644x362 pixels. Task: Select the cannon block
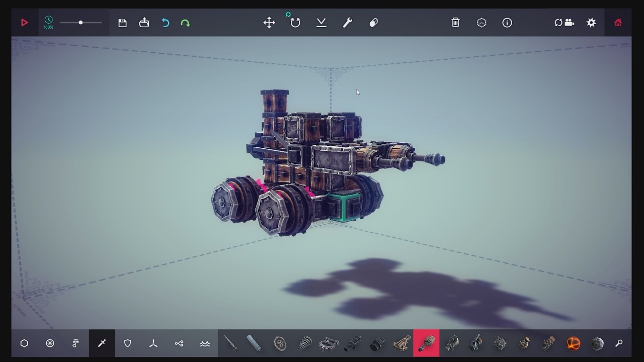[353, 343]
